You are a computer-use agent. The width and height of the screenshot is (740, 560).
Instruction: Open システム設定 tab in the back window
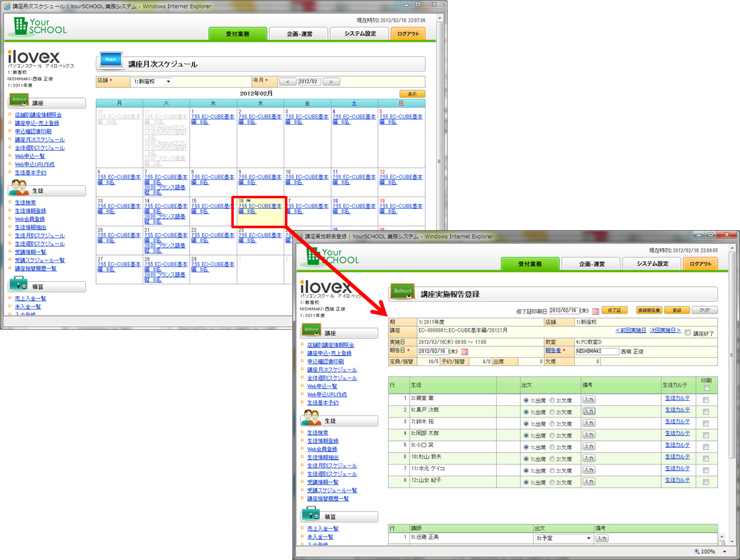pyautogui.click(x=360, y=34)
